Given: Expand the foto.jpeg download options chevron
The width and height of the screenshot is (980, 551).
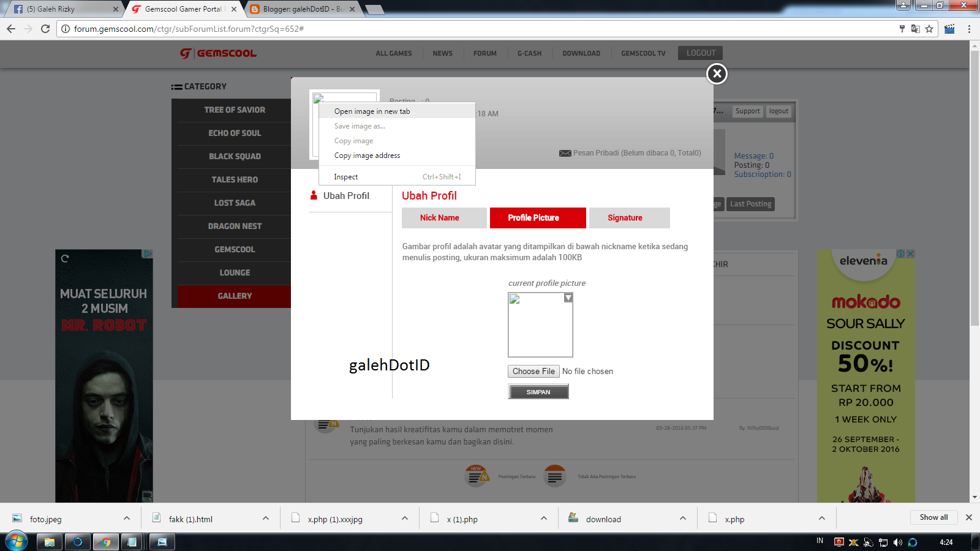Looking at the screenshot, I should (x=126, y=517).
